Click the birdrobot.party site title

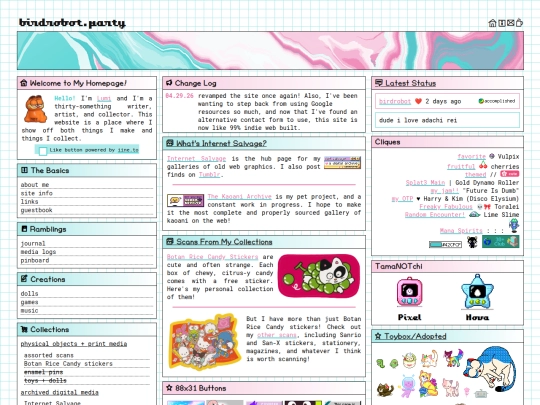point(72,23)
